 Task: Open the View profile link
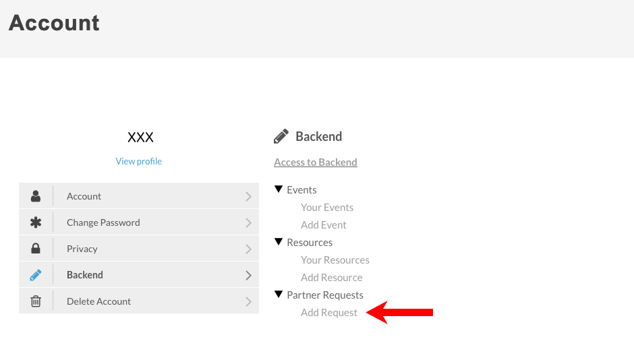[139, 161]
